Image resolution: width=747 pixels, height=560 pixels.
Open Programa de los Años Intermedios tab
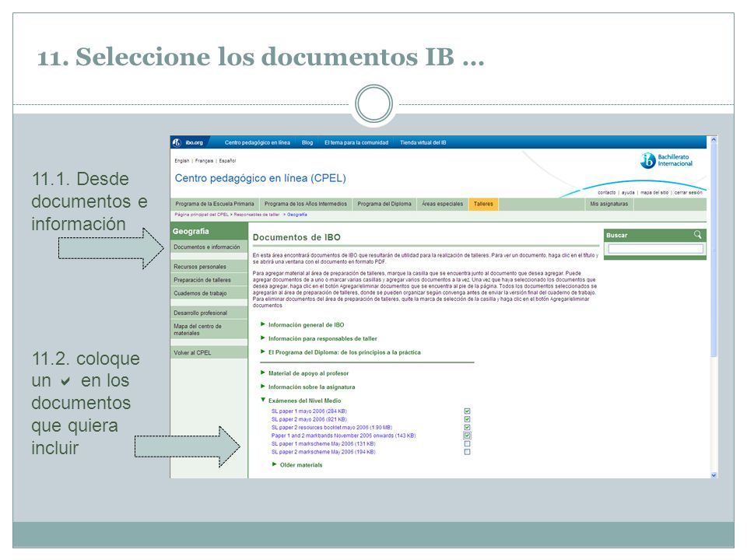coord(306,204)
